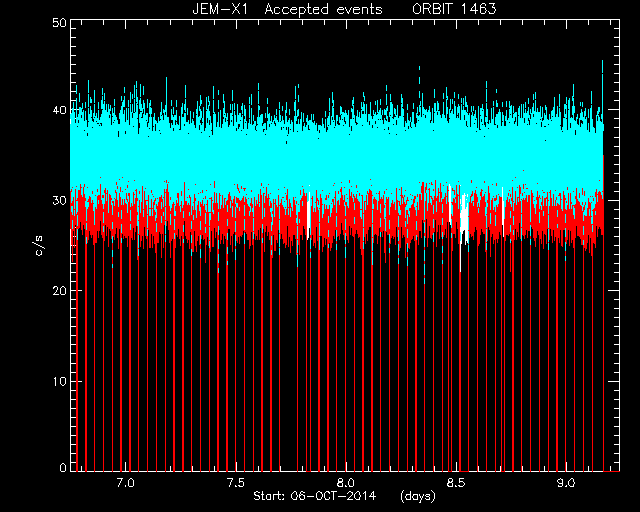Click the 8.5 x-axis tick label
The image size is (640, 512).
coord(456,483)
